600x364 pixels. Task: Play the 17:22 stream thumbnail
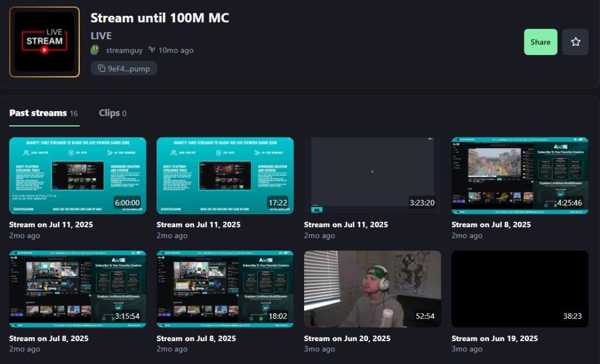225,176
